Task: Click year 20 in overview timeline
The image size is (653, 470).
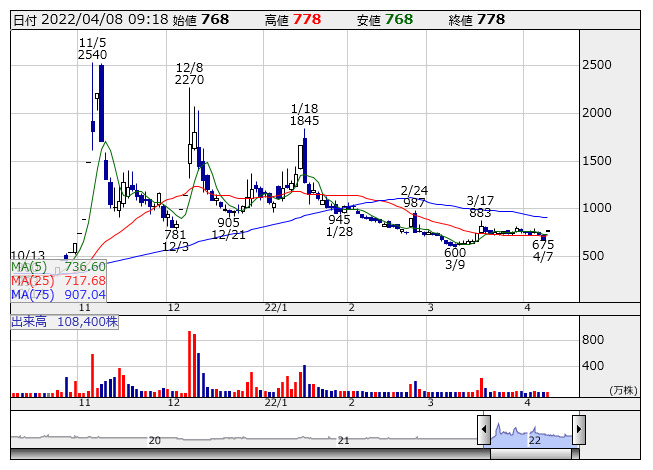Action: pyautogui.click(x=155, y=440)
